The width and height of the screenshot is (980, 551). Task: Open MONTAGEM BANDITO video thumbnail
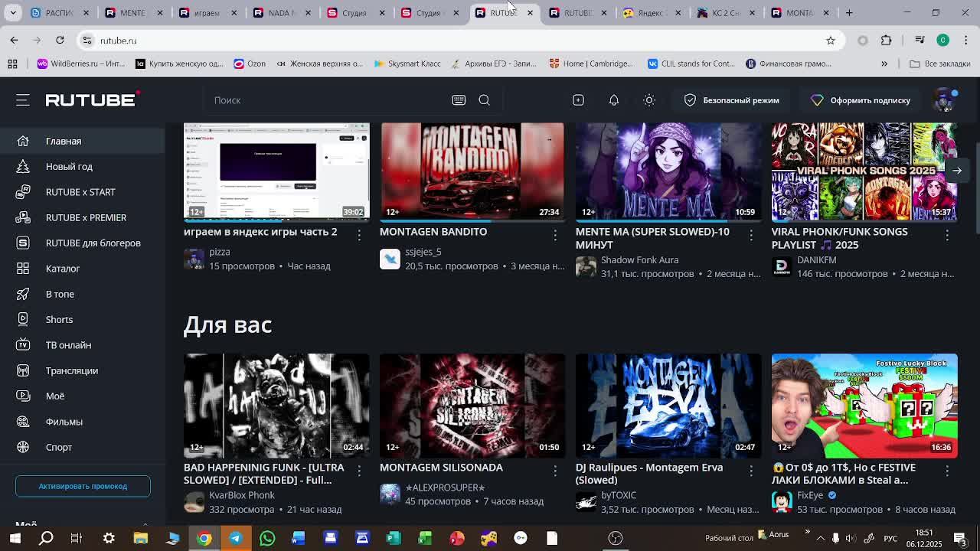(x=472, y=171)
